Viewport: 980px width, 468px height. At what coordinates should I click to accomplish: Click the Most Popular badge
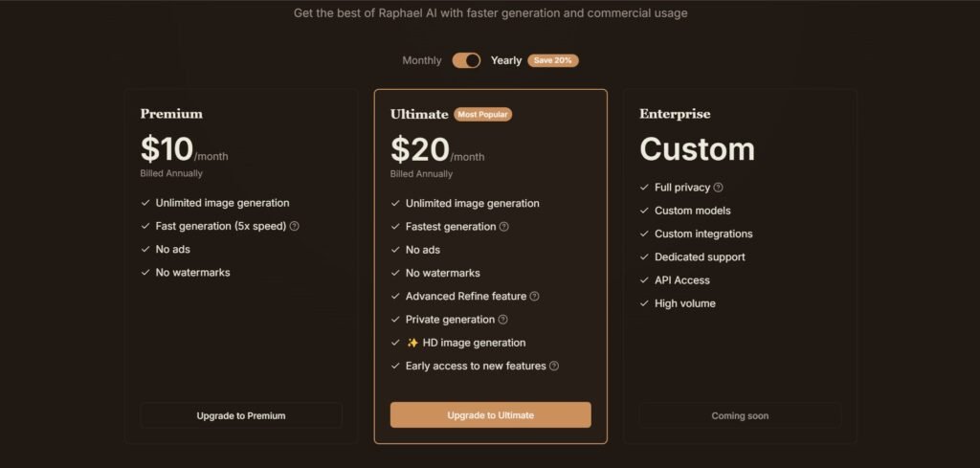coord(483,114)
